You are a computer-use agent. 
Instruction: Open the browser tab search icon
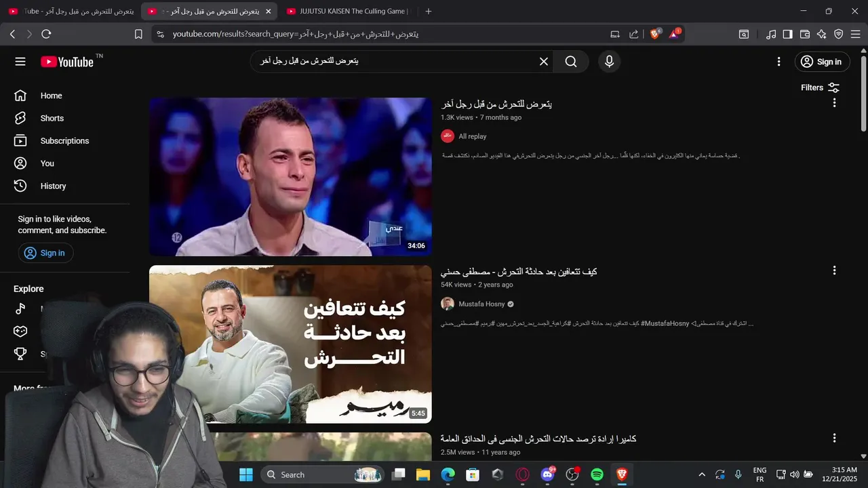click(744, 34)
